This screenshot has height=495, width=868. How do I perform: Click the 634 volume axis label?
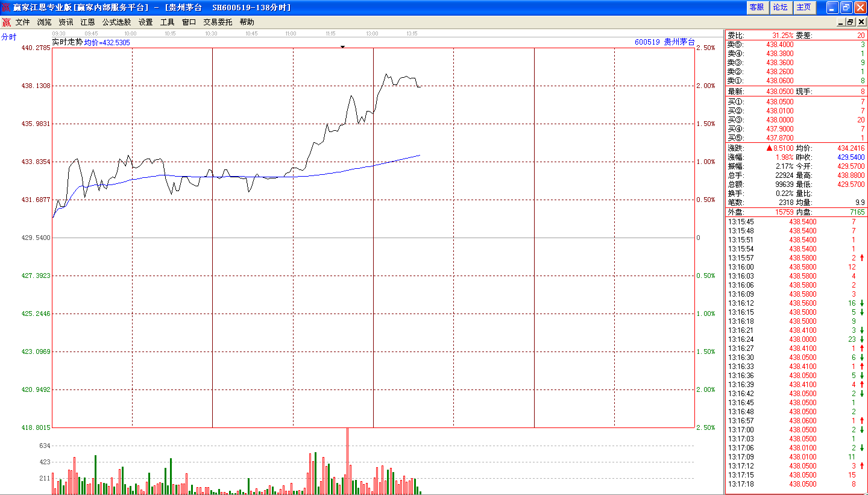click(x=45, y=446)
